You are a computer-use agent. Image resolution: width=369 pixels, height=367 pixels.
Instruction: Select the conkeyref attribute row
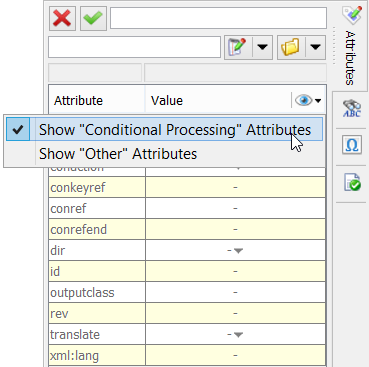187,187
